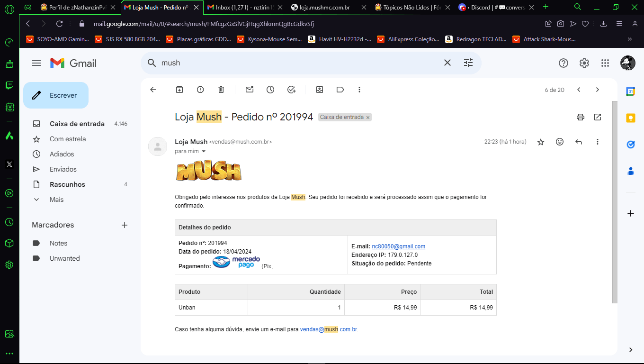Image resolution: width=644 pixels, height=364 pixels.
Task: Open the Opera sidebar three-dots menu
Action: [9, 354]
